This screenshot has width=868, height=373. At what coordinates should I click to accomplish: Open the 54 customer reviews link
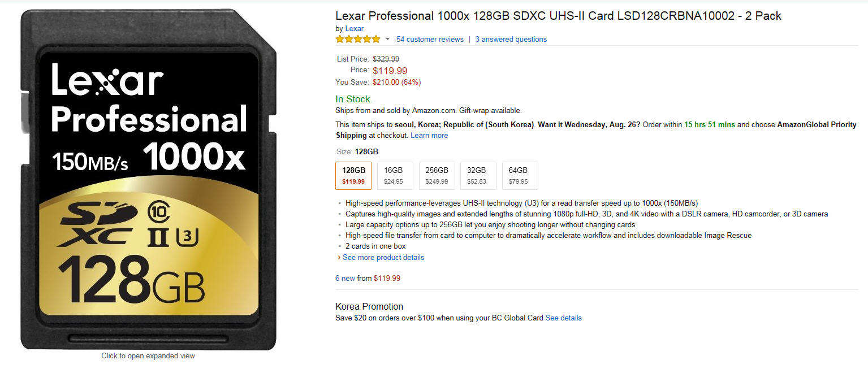tap(430, 39)
